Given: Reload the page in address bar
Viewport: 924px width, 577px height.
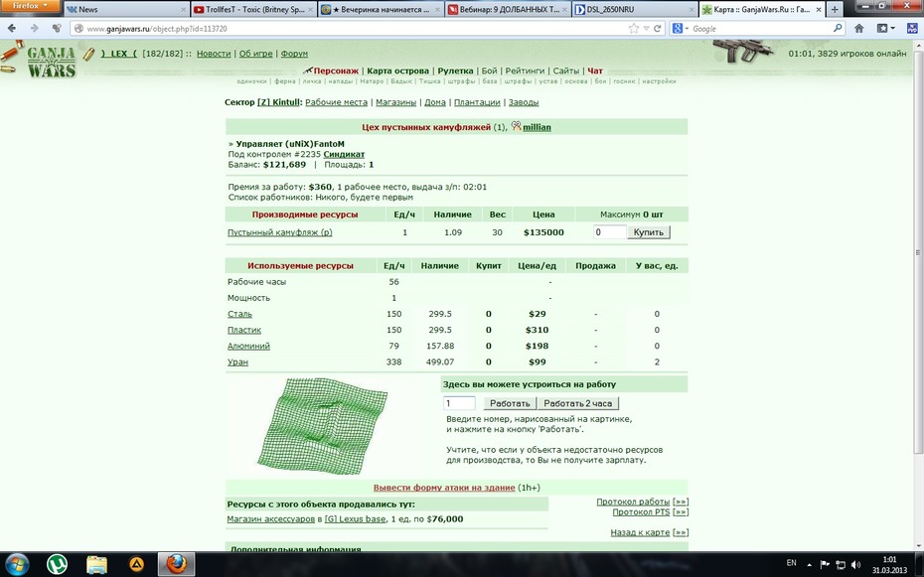Looking at the screenshot, I should coord(657,28).
